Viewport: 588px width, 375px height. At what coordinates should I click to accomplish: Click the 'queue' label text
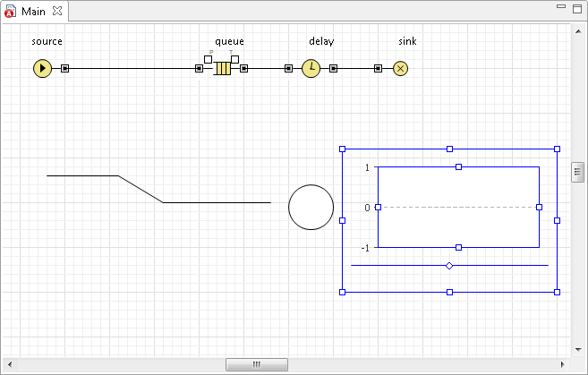click(x=229, y=42)
